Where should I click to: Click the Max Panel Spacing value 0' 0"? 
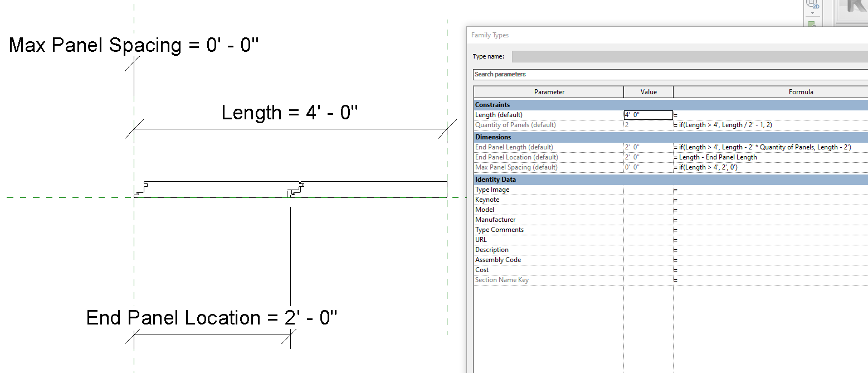coord(648,167)
